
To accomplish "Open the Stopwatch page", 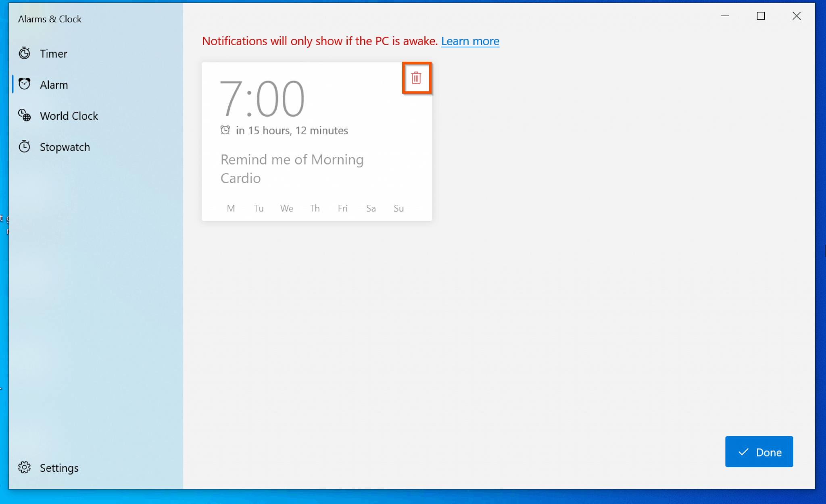I will coord(65,147).
